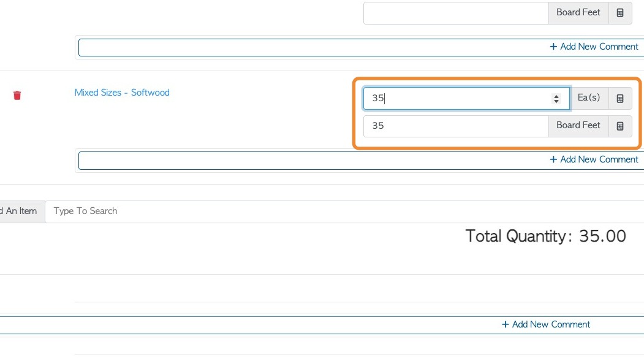
Task: Click Add New Comment text at page bottom
Action: [x=551, y=324]
